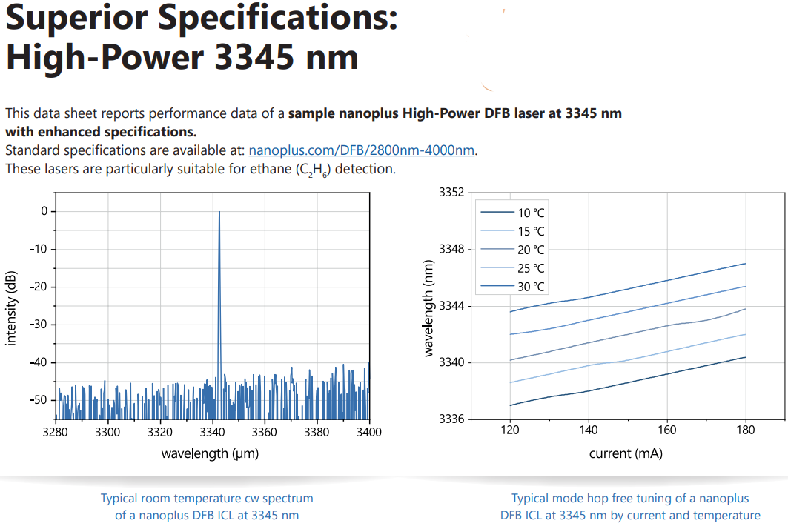The height and width of the screenshot is (532, 788).
Task: Click the "15 °C" legend label
Action: (532, 232)
